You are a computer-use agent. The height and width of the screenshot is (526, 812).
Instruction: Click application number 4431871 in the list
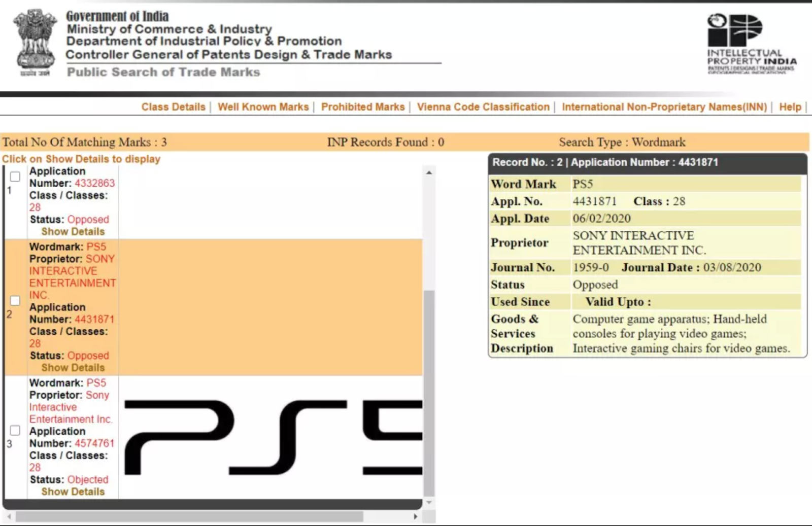[95, 320]
